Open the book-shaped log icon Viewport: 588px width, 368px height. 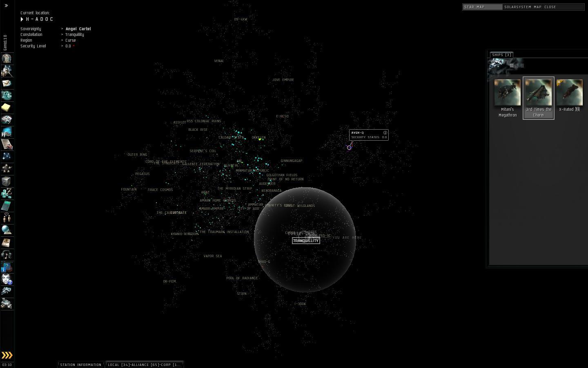tap(7, 242)
